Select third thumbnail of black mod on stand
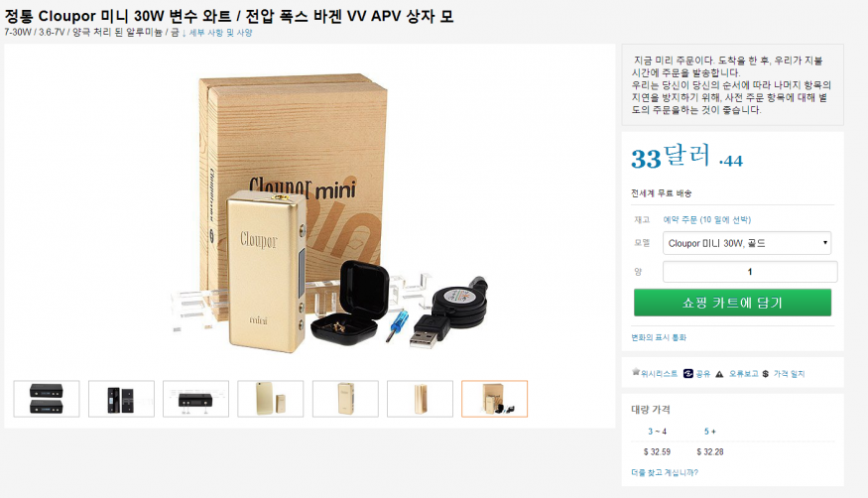 196,399
